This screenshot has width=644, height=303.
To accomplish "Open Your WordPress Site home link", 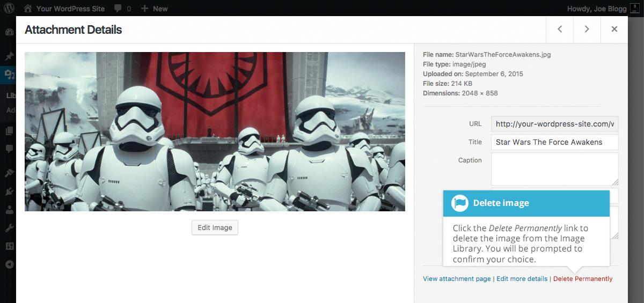I will point(64,9).
